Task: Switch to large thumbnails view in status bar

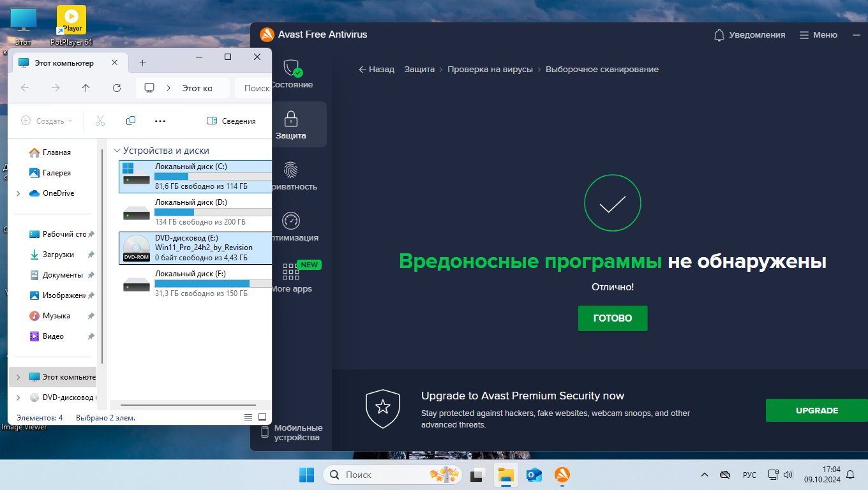Action: [262, 417]
